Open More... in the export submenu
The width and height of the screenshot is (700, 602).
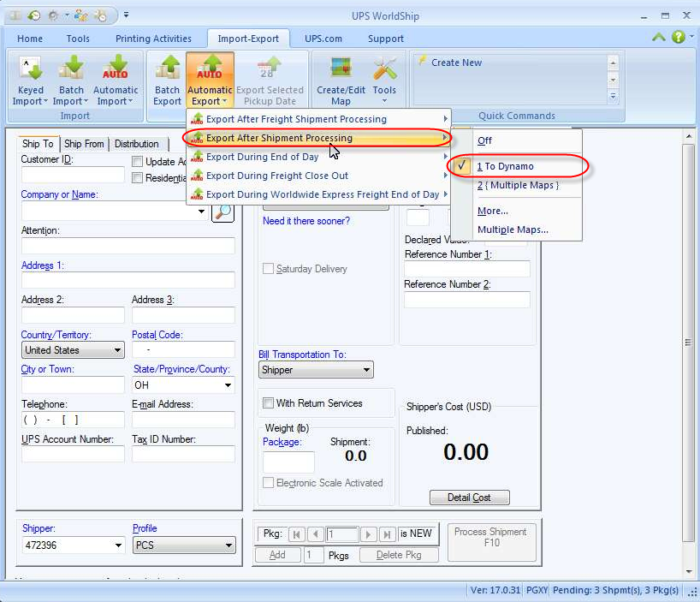point(517,211)
